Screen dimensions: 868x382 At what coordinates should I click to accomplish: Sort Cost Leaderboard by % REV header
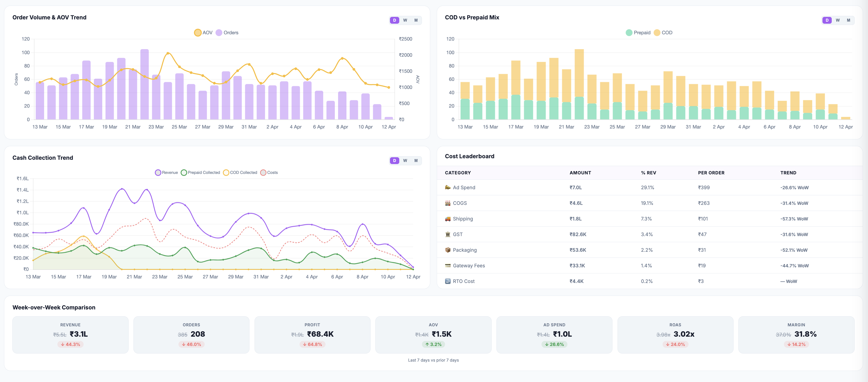[648, 173]
